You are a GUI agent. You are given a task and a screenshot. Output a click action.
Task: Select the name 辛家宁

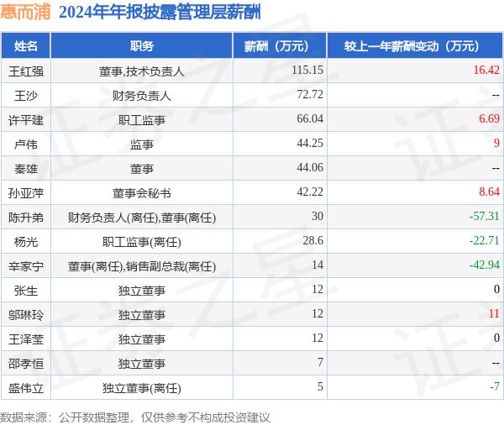tap(26, 266)
